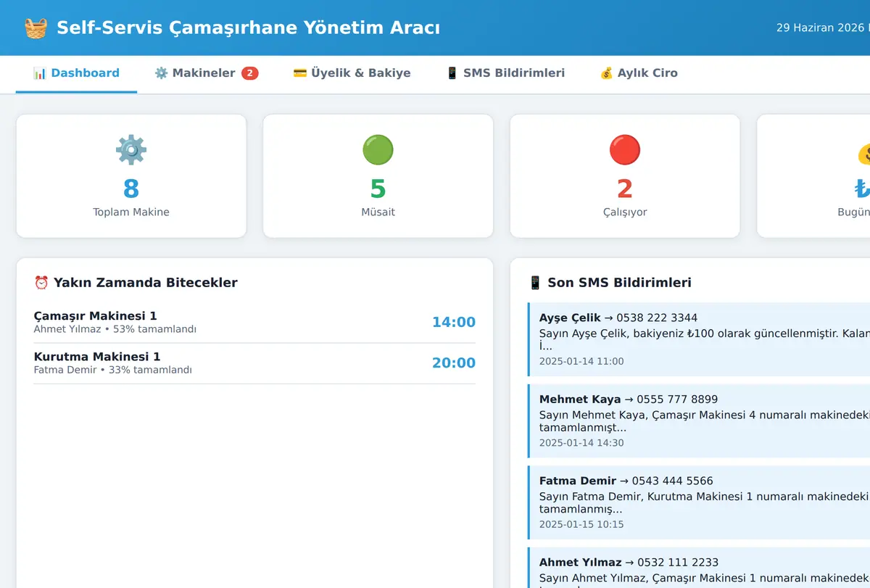The height and width of the screenshot is (588, 870).
Task: Click the phone icon by Son SMS Bildirimleri
Action: tap(535, 283)
